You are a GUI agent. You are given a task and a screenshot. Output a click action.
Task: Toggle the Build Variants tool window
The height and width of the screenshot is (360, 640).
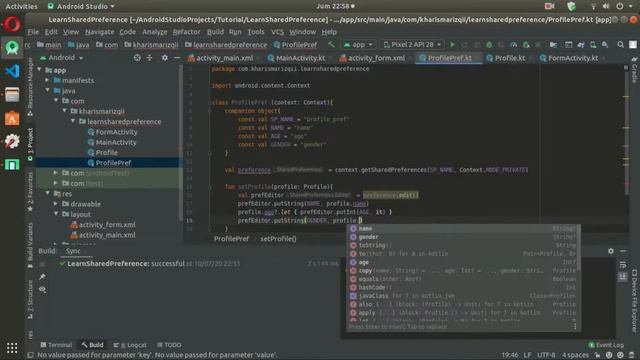30,245
